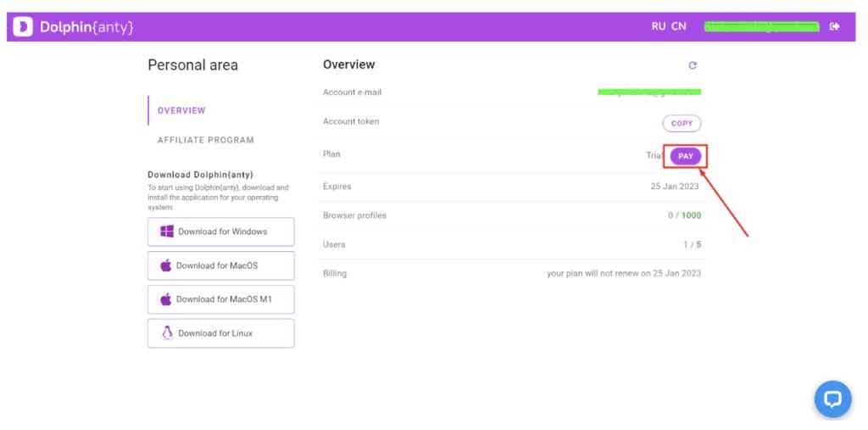
Task: Click the Dolphin{anty} logo icon
Action: tap(23, 27)
